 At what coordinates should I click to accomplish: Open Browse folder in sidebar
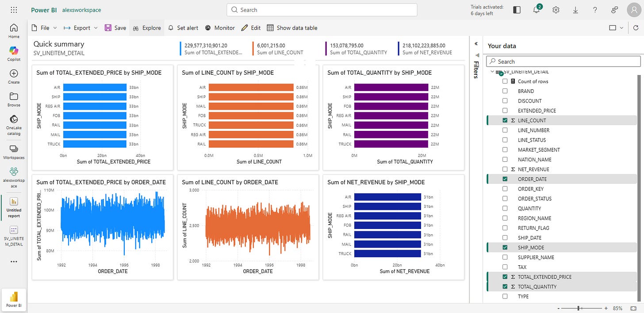click(14, 99)
